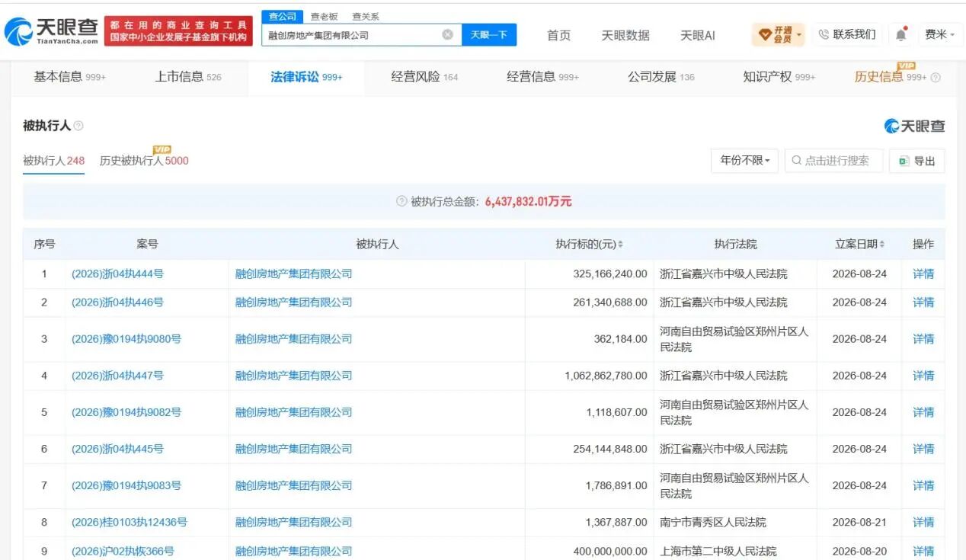
Task: Open case (2026)浙04执447号
Action: (x=117, y=376)
